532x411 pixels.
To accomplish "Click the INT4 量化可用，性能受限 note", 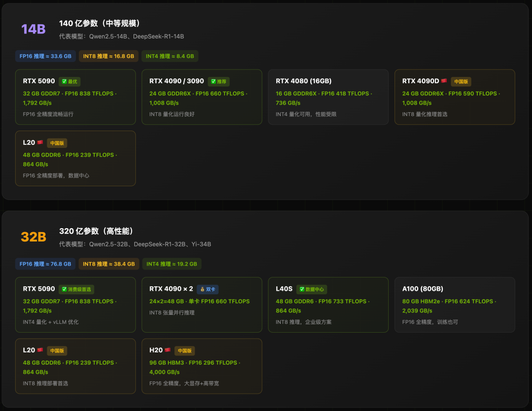I will point(306,114).
